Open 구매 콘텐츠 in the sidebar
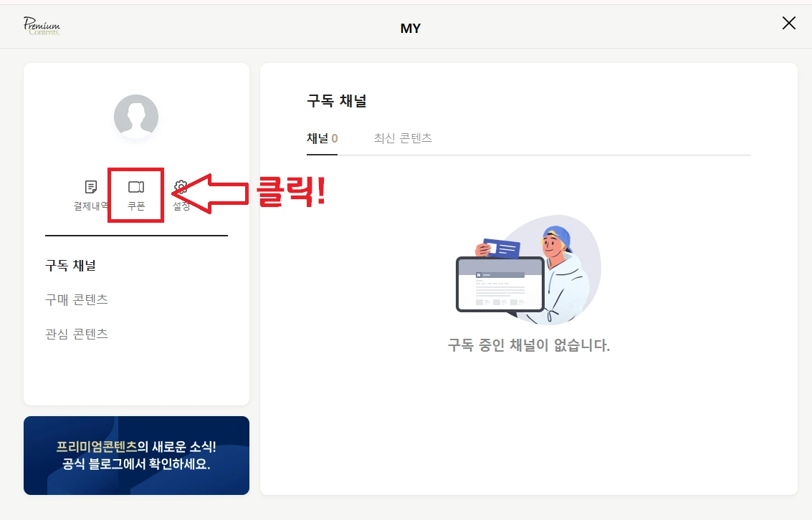This screenshot has width=812, height=520. (77, 299)
